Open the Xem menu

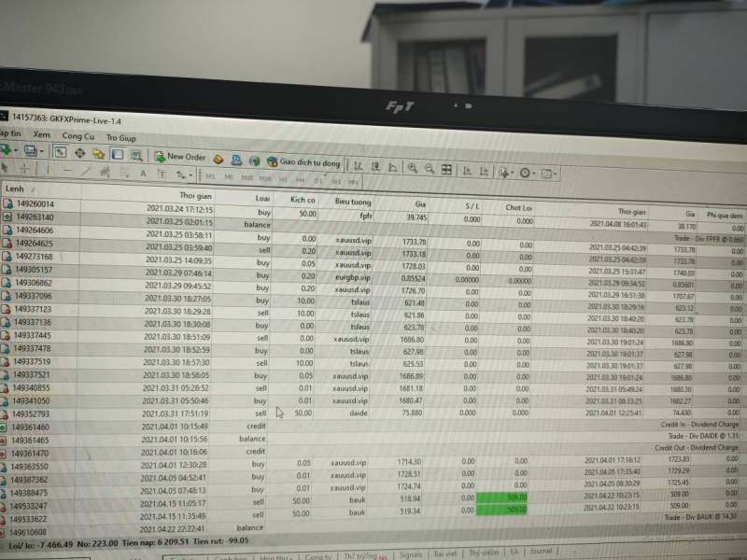(x=41, y=134)
